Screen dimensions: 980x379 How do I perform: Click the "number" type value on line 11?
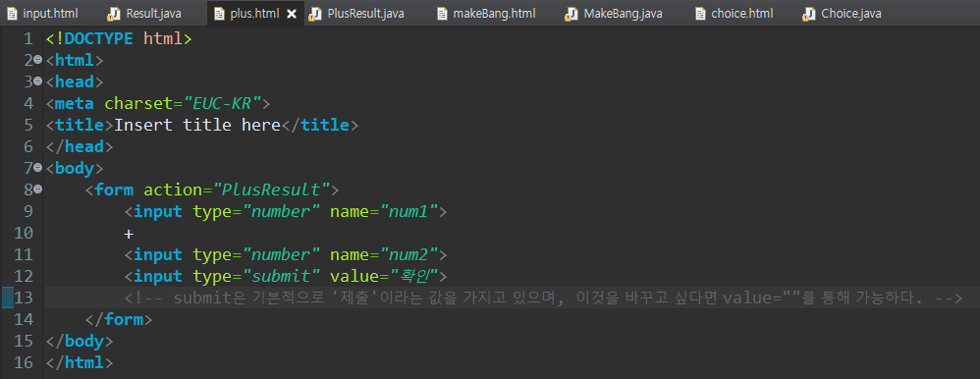click(281, 254)
